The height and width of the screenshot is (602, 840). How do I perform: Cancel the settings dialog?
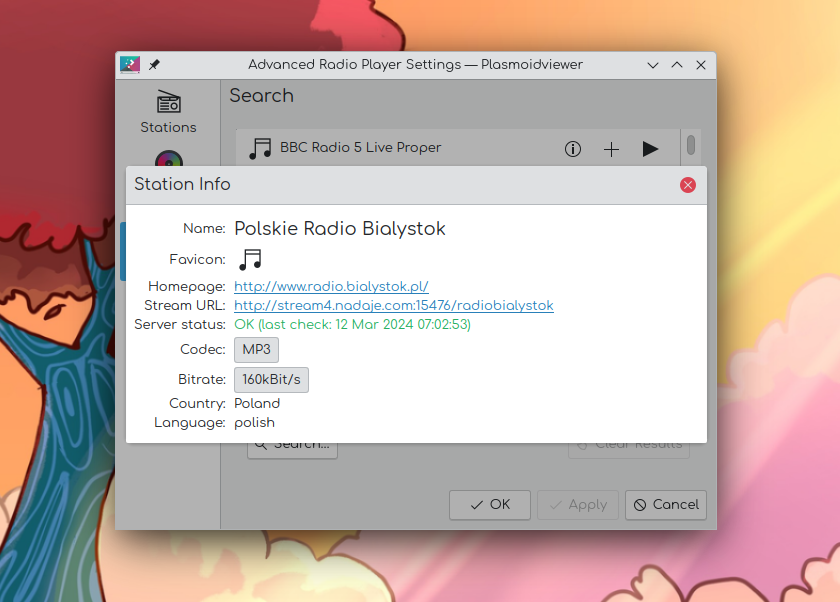[666, 505]
